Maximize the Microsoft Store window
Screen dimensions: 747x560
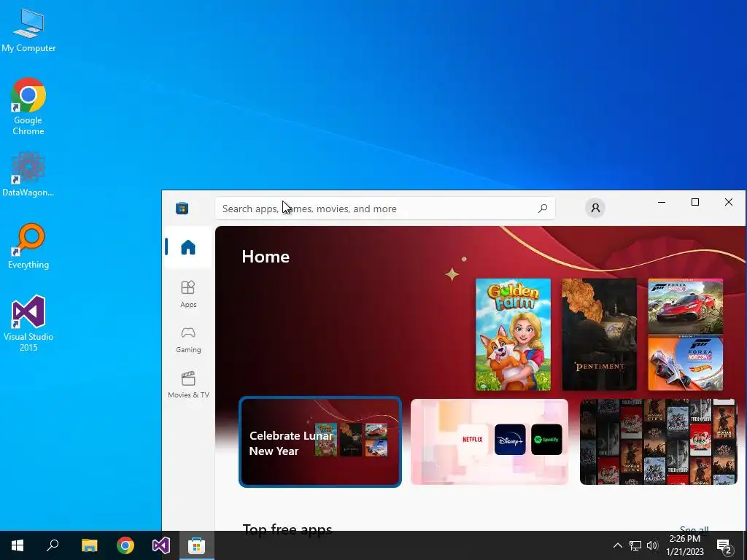(x=695, y=203)
